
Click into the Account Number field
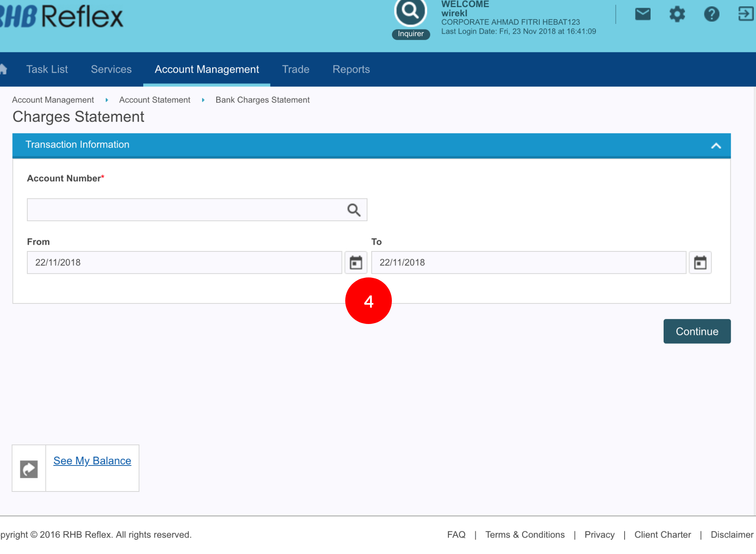(x=185, y=210)
